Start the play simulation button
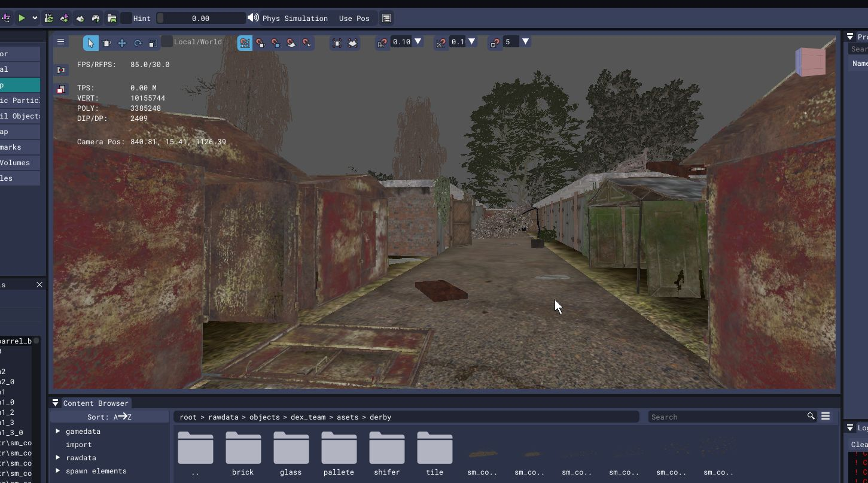The image size is (868, 483). (x=22, y=18)
